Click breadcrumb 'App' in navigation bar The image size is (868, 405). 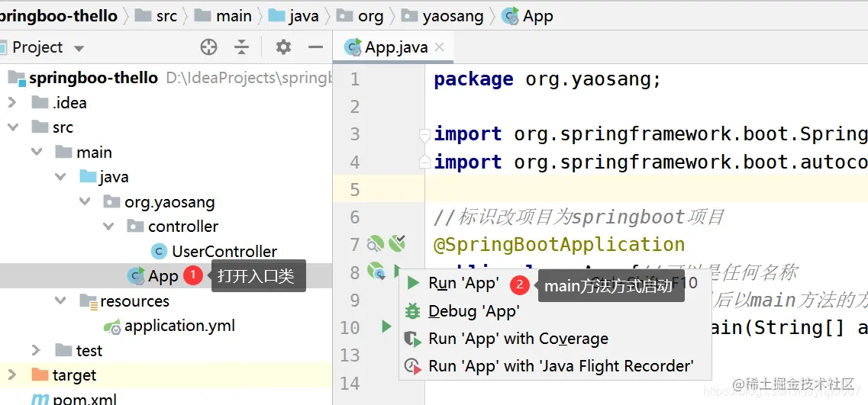coord(537,16)
